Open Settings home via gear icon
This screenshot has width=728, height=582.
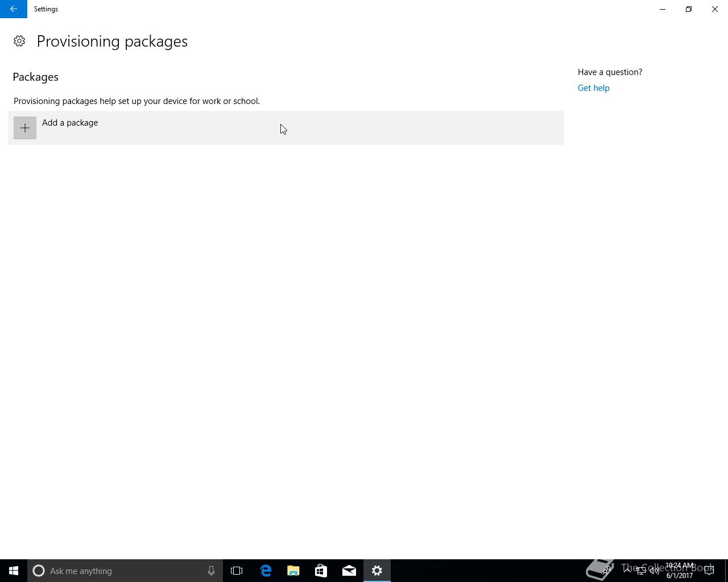click(19, 41)
